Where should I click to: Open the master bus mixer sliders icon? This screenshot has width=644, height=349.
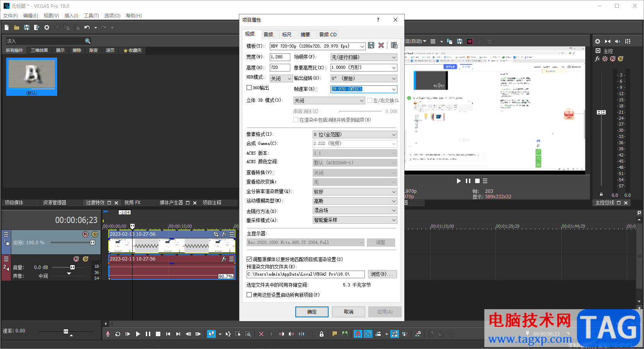[628, 41]
